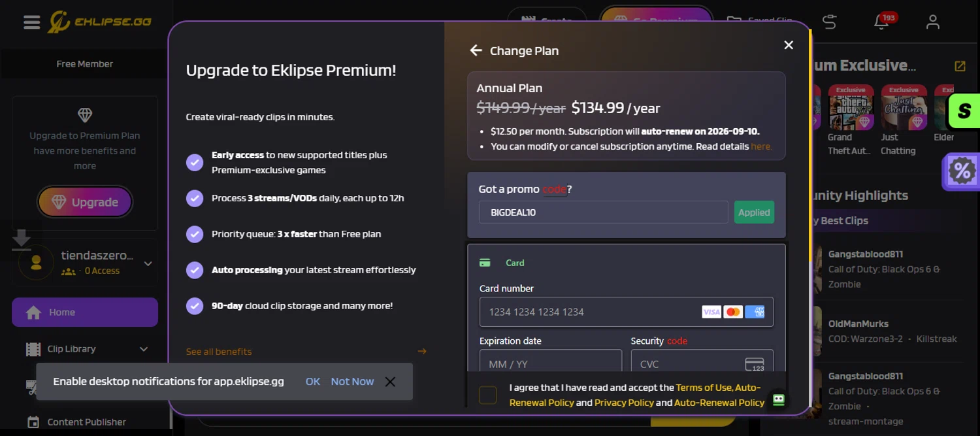Click the download arrow icon in sidebar
This screenshot has height=436, width=980.
[21, 240]
